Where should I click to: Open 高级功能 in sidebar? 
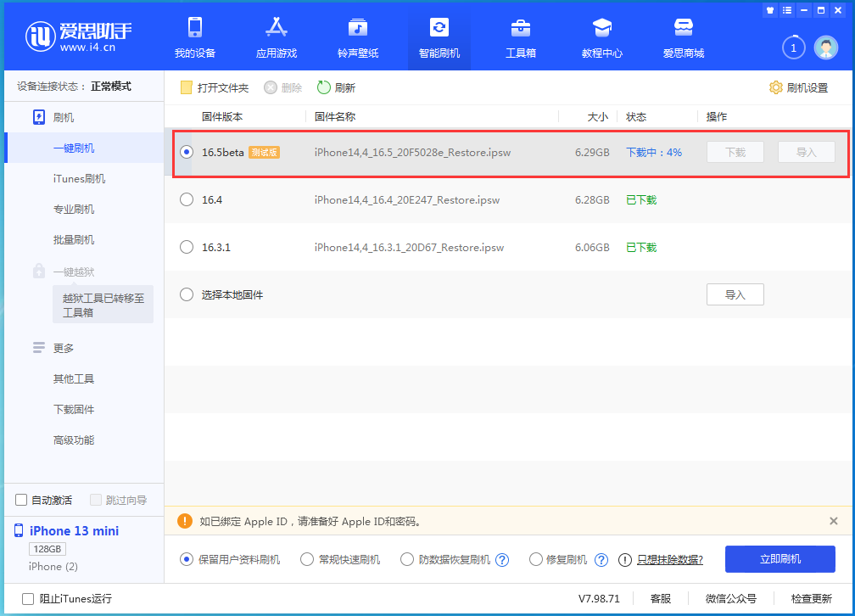pos(74,440)
